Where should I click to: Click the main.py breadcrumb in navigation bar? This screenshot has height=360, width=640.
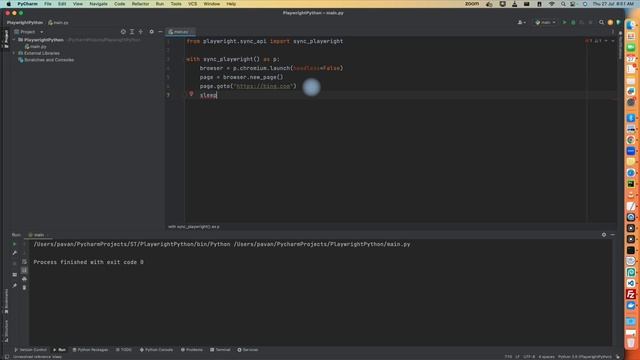click(58, 22)
